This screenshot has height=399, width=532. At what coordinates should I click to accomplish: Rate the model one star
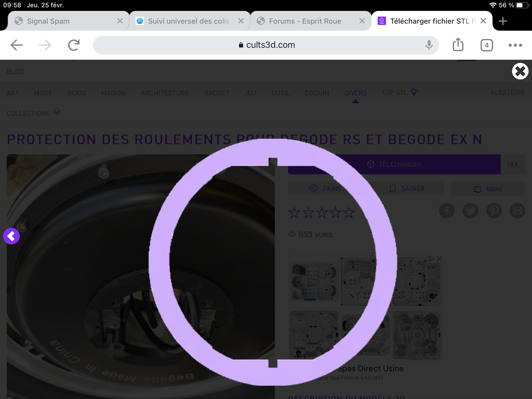coord(294,213)
